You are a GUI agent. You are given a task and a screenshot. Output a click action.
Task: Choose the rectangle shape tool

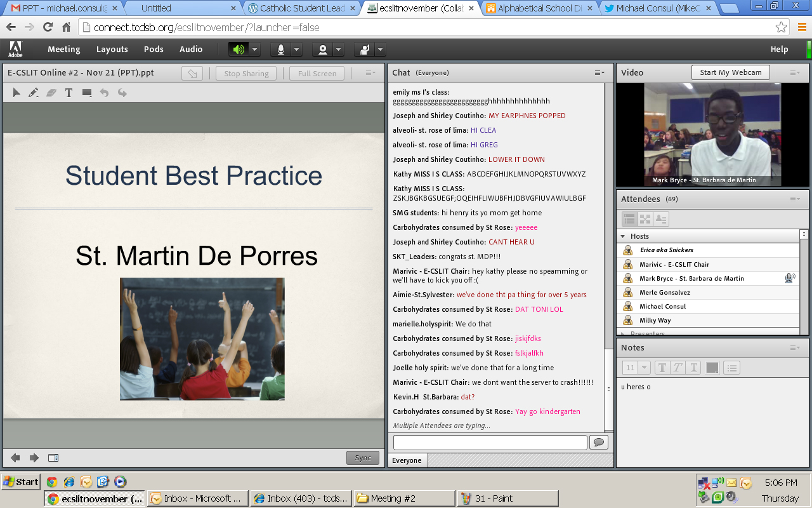87,93
